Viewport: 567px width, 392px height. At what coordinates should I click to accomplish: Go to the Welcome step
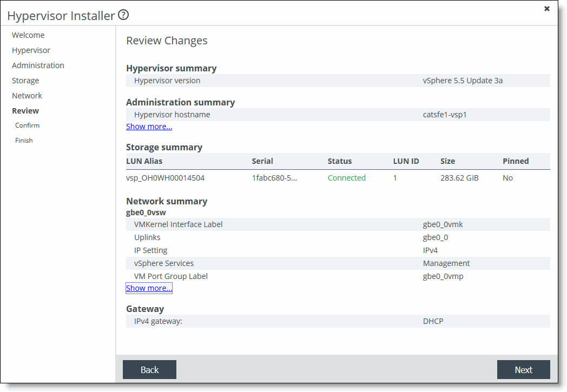[28, 35]
